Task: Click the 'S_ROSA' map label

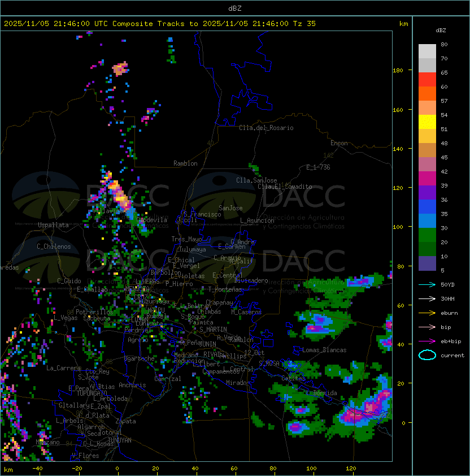Action: coord(269,364)
